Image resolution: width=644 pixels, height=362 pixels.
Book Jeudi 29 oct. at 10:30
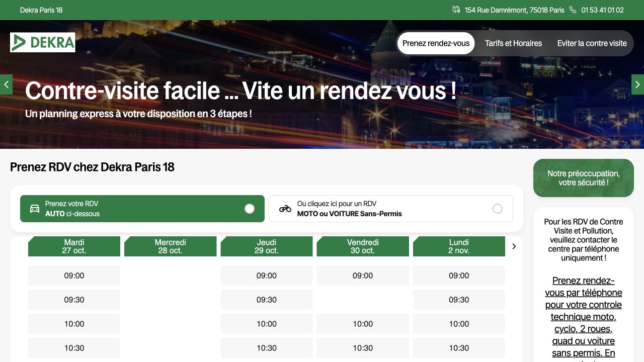267,348
